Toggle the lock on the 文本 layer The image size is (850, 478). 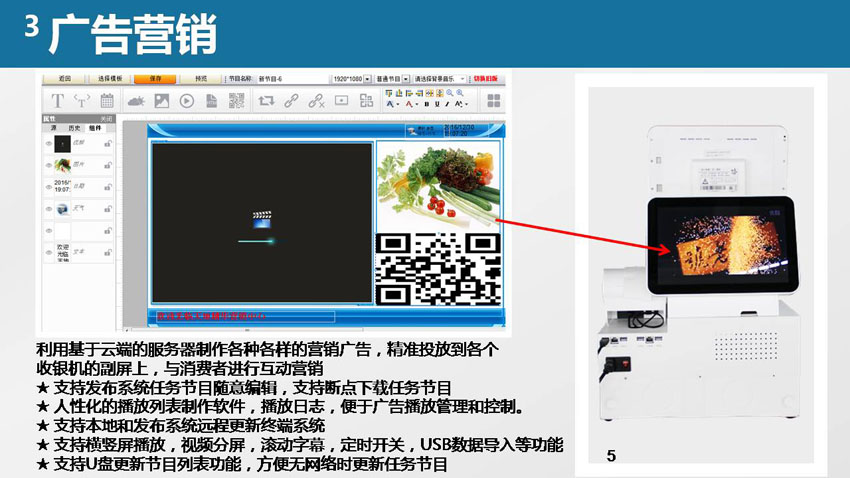(107, 251)
